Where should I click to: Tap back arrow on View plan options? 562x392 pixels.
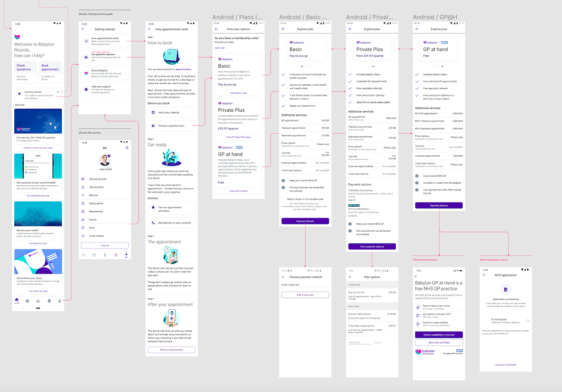coord(217,29)
